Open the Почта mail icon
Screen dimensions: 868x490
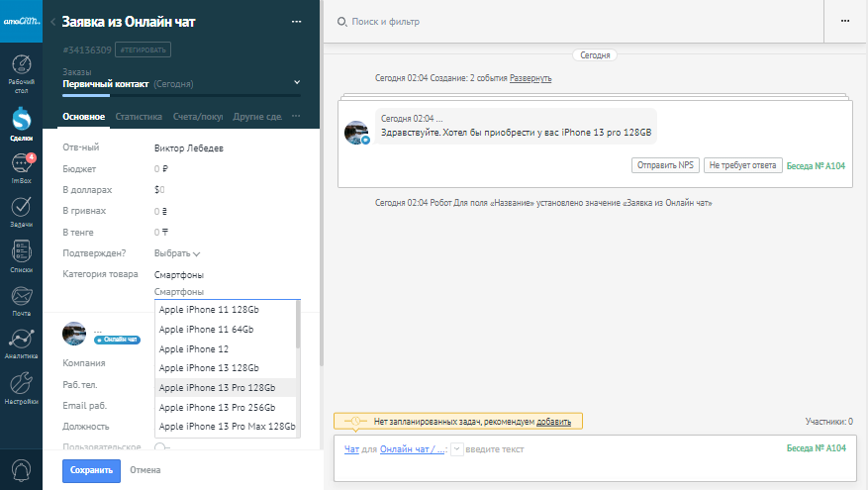pyautogui.click(x=21, y=298)
